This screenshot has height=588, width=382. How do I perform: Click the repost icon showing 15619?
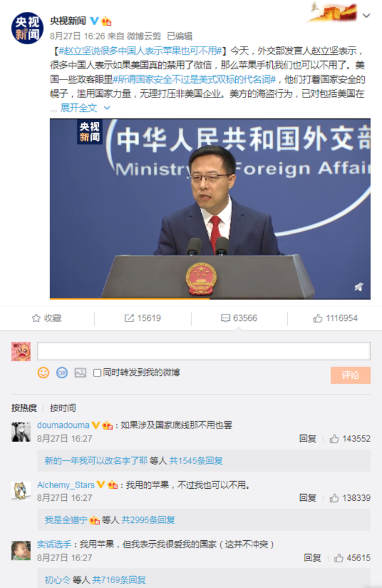[143, 318]
